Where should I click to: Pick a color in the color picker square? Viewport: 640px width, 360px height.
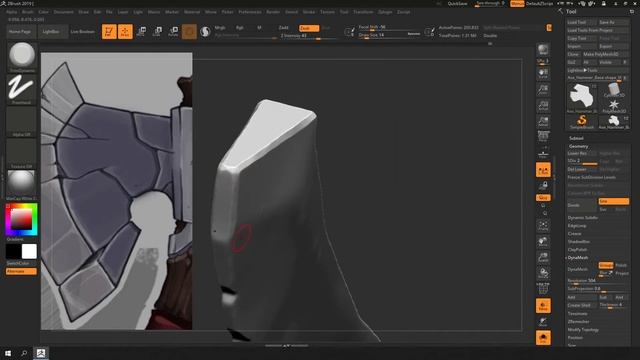pos(21,220)
